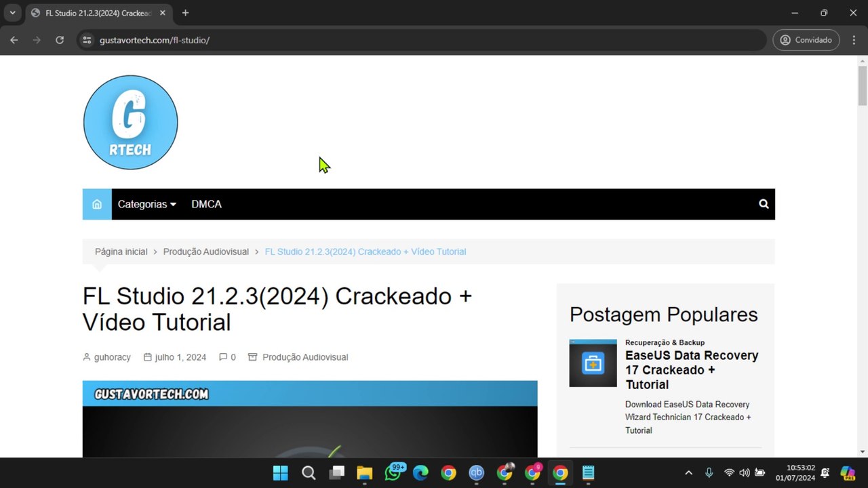The width and height of the screenshot is (868, 488).
Task: Open WhatsApp with the 99+ badge
Action: (x=393, y=472)
